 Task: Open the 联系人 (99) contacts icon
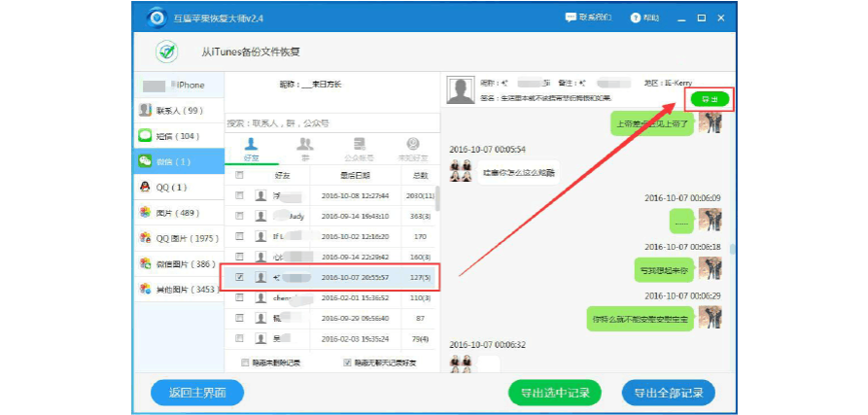145,110
